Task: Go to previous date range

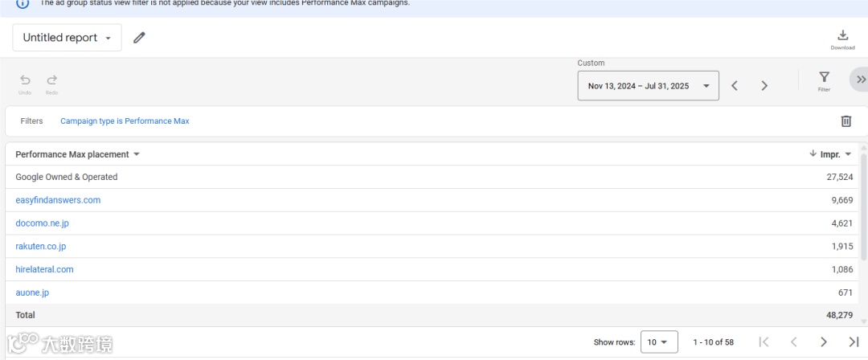Action: [x=735, y=86]
